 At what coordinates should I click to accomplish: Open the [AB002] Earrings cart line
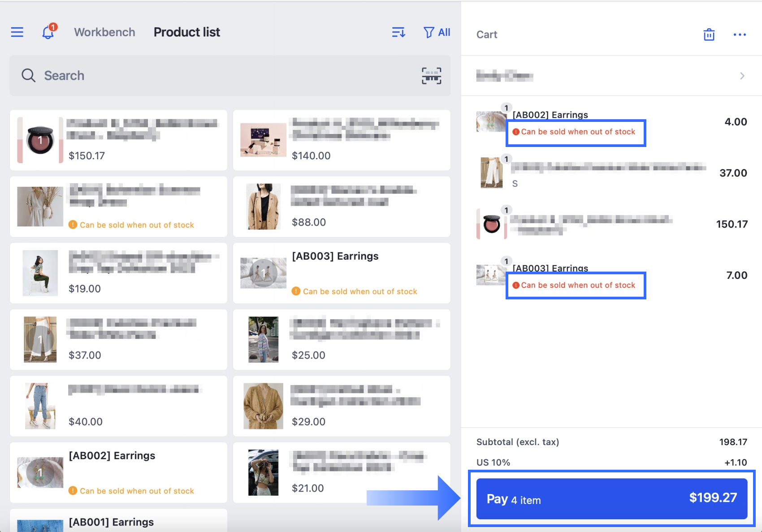coord(611,122)
